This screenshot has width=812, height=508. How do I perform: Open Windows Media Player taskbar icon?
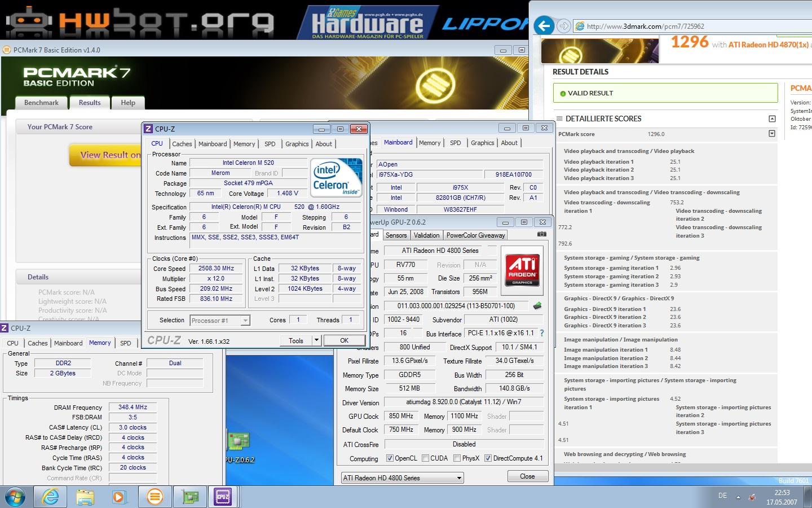[119, 497]
